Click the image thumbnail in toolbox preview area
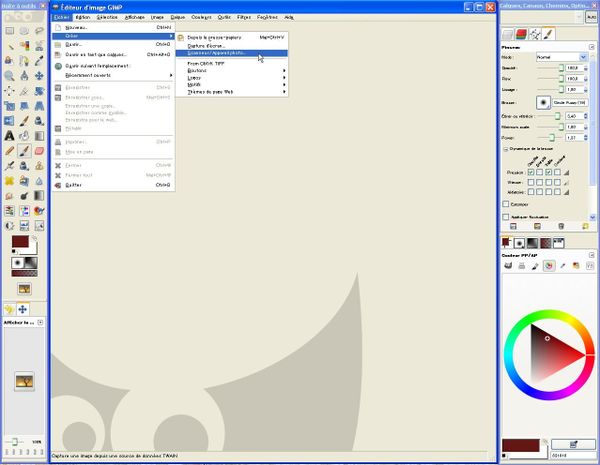Viewport: 600px width, 465px height. click(24, 381)
